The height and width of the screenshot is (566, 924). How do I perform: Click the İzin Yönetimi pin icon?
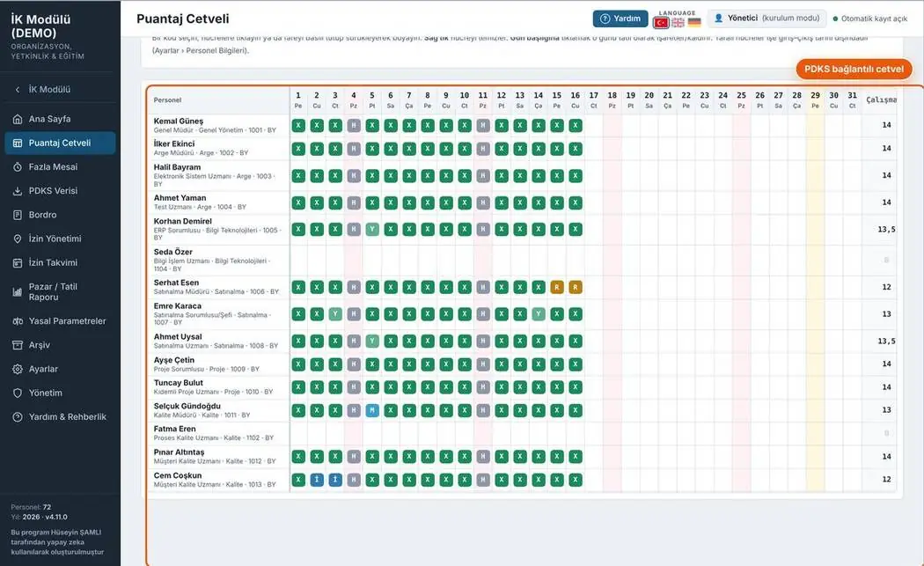(x=18, y=239)
